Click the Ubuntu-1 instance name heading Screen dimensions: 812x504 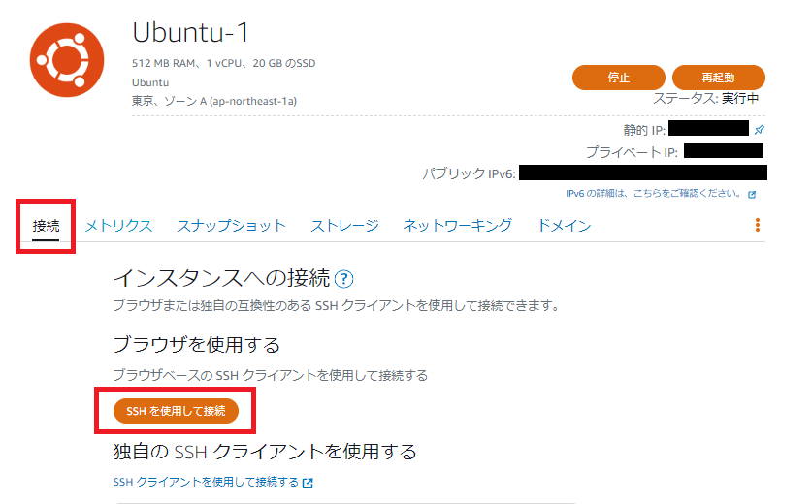(x=190, y=33)
